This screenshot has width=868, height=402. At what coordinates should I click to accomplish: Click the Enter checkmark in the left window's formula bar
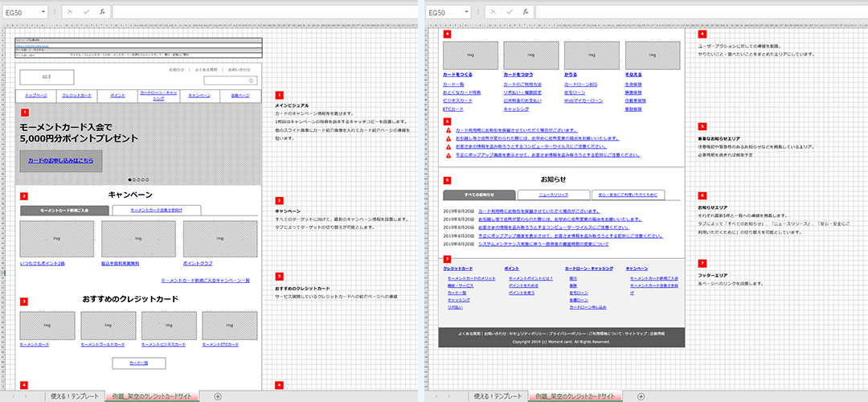[x=86, y=13]
